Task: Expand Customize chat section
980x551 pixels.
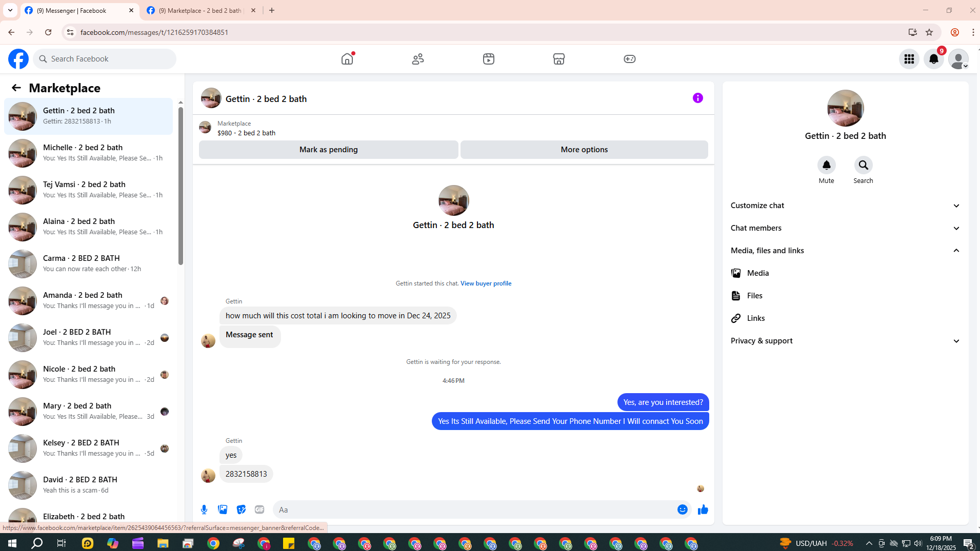Action: (846, 206)
